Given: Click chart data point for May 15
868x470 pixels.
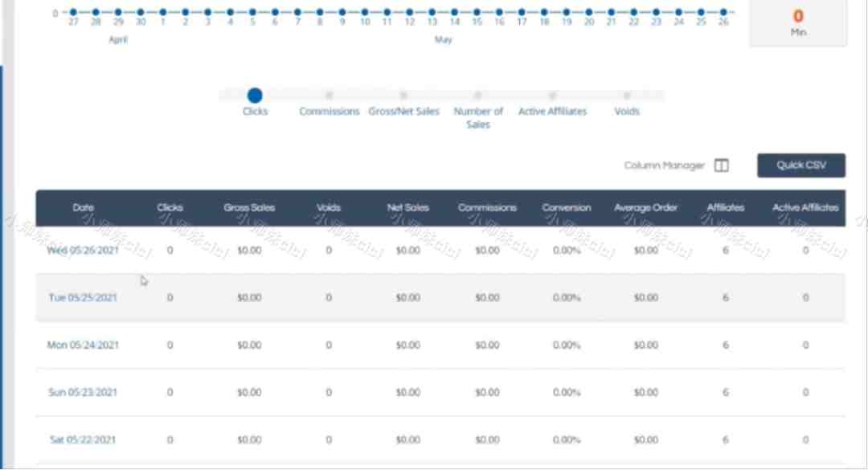Looking at the screenshot, I should point(477,12).
